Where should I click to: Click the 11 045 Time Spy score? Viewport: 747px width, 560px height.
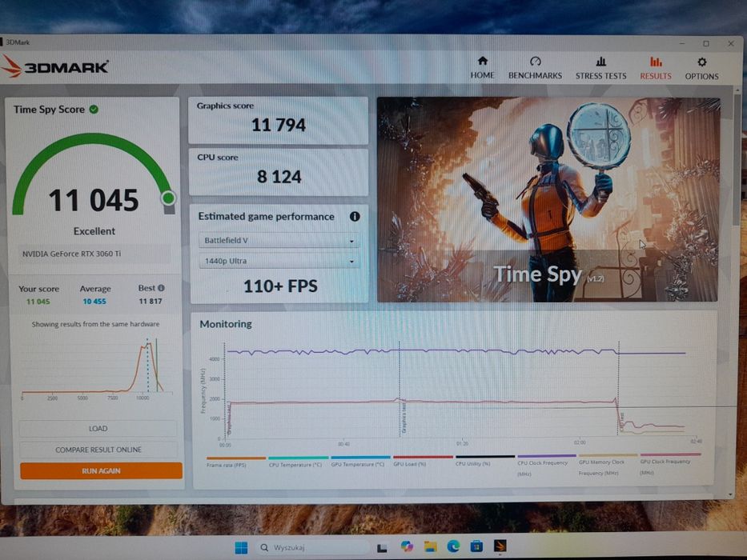94,200
